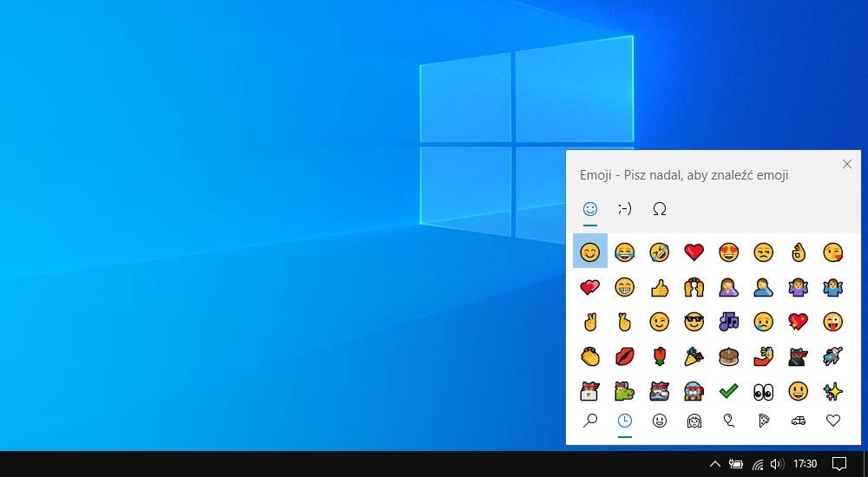This screenshot has height=477, width=868.
Task: Open the 17:30 taskbar clock
Action: point(805,464)
